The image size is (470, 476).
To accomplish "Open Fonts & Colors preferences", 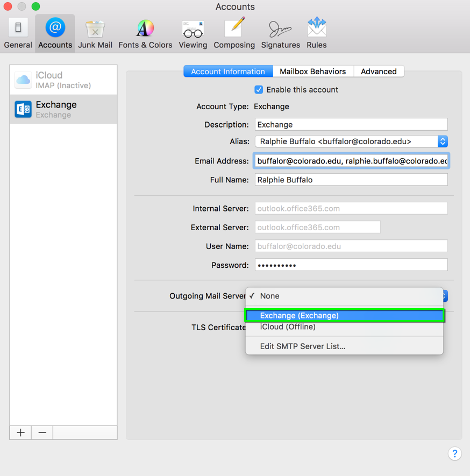I will [145, 33].
